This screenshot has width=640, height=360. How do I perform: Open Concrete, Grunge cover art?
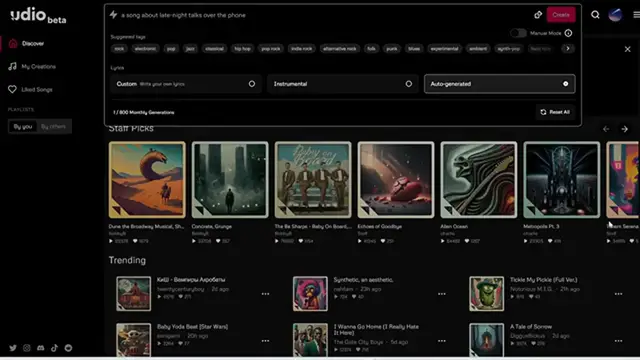pos(230,180)
